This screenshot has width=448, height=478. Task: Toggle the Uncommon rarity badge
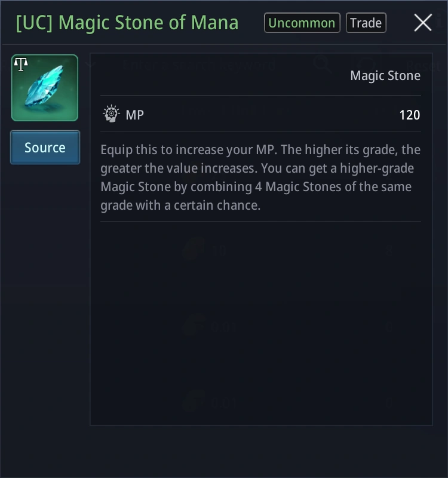tap(302, 23)
